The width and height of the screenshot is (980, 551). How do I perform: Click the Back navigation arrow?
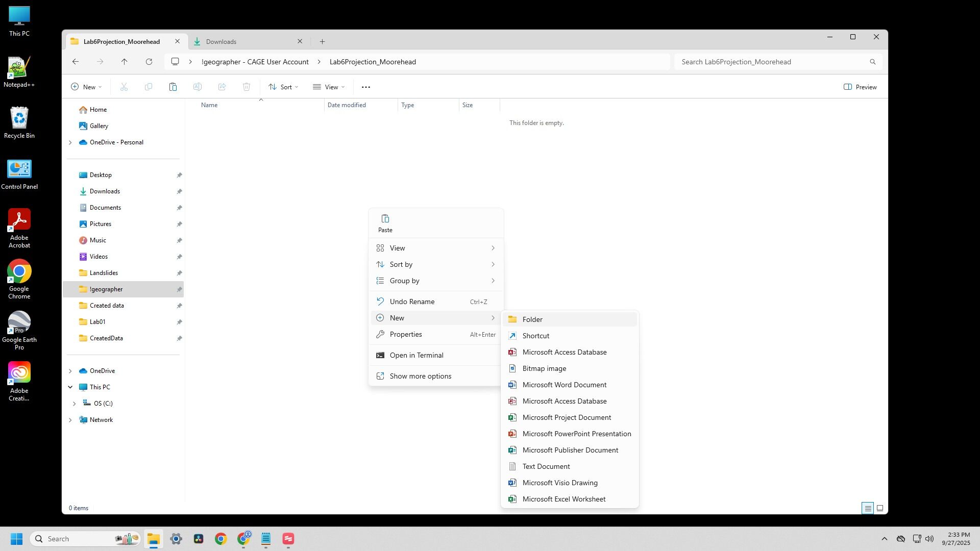click(x=76, y=62)
